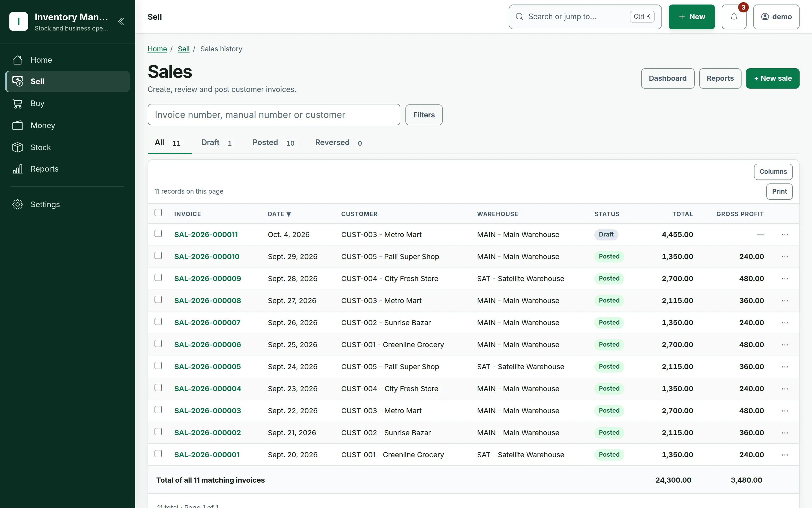Image resolution: width=812 pixels, height=508 pixels.
Task: Click the Gross Profit column header
Action: pyautogui.click(x=740, y=214)
